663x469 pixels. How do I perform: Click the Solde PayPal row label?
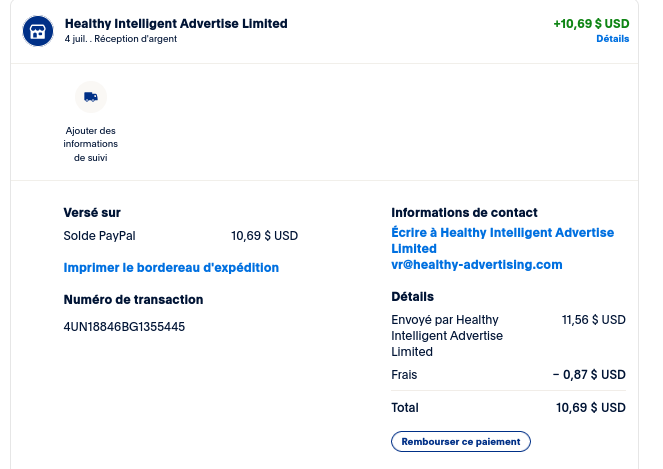point(99,236)
